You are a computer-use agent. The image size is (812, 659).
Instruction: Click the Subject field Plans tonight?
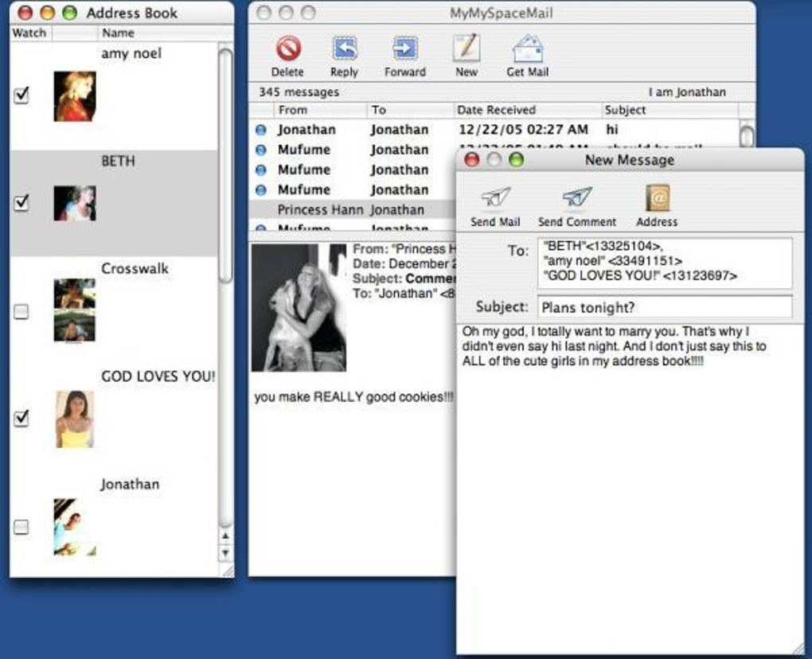point(665,307)
